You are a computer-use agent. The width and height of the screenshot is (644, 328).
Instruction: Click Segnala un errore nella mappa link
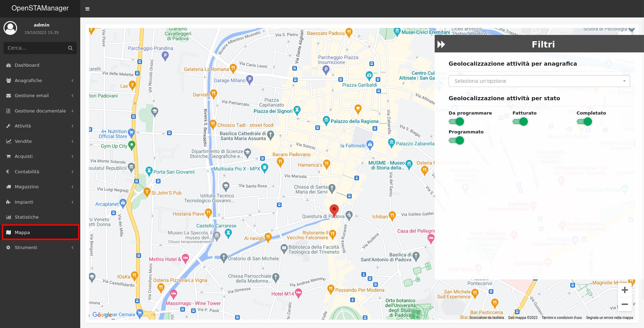tap(609, 318)
